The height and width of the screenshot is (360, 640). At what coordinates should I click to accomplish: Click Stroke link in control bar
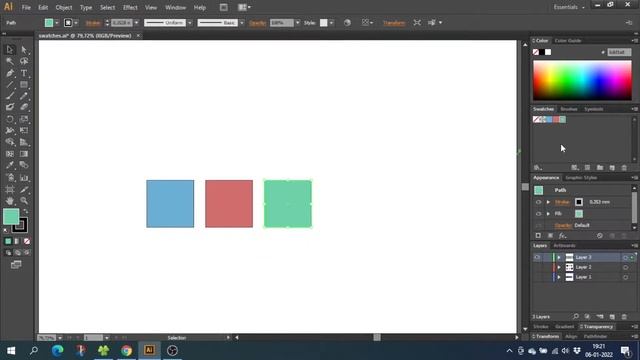tap(93, 23)
